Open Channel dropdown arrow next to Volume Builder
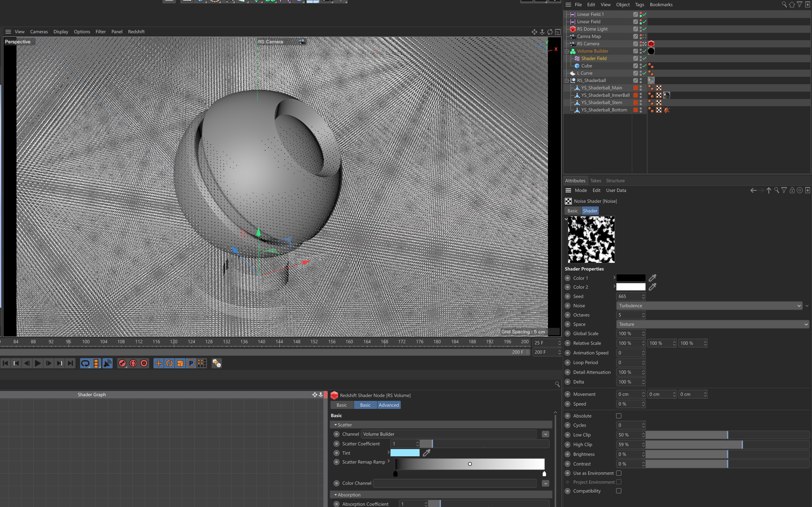The height and width of the screenshot is (507, 812). point(546,434)
